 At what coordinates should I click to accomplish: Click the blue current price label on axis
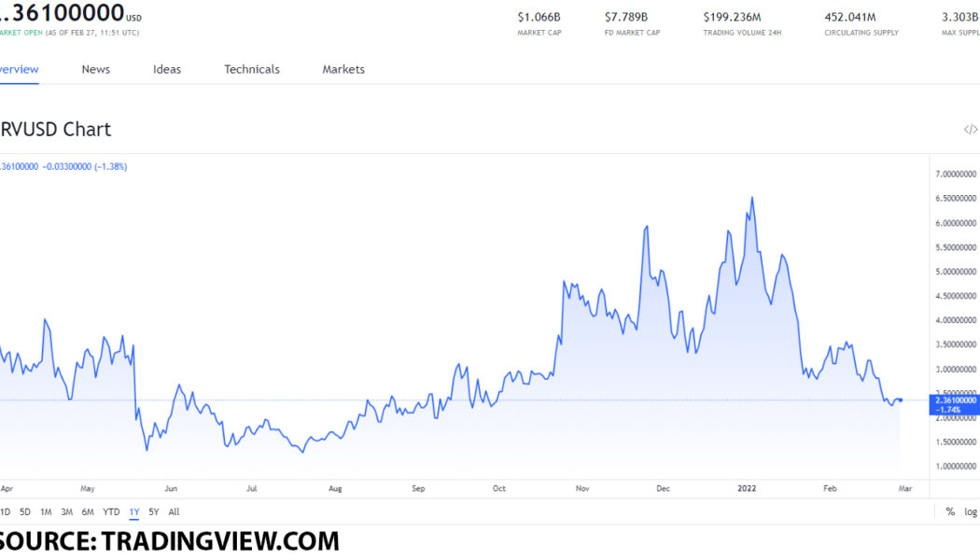point(955,404)
